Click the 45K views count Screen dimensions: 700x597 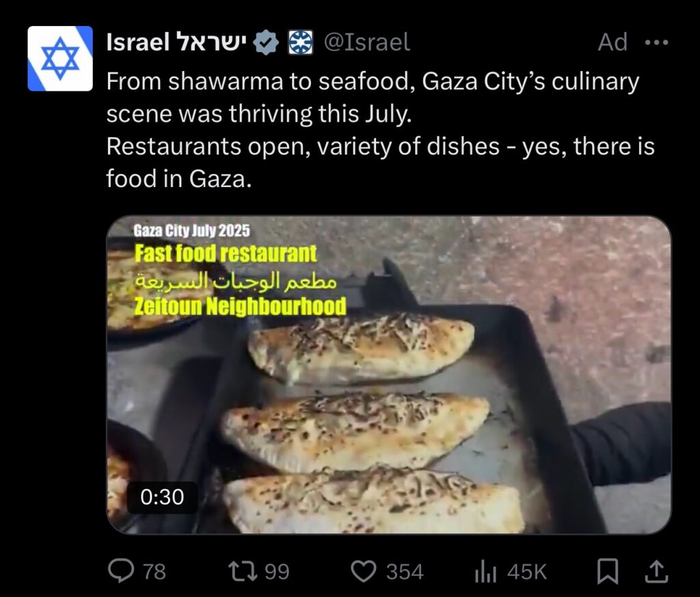[527, 572]
